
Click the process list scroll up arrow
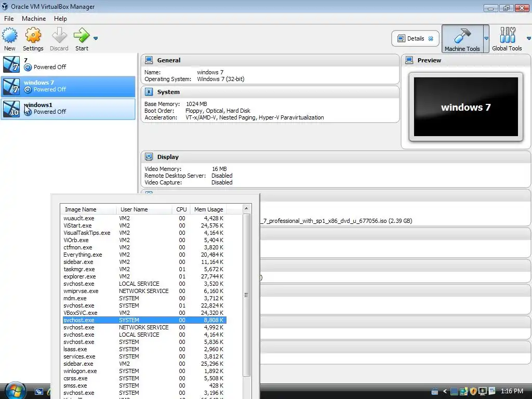pos(246,208)
